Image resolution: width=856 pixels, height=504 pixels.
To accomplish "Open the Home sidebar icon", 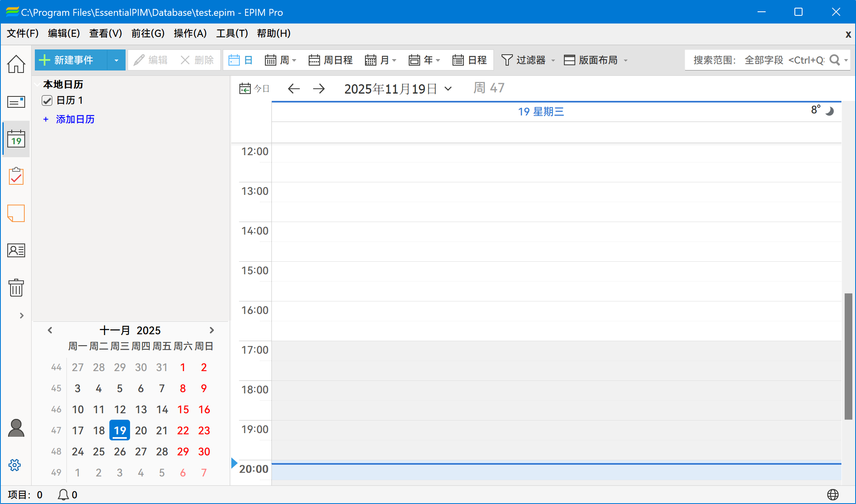I will (x=16, y=64).
